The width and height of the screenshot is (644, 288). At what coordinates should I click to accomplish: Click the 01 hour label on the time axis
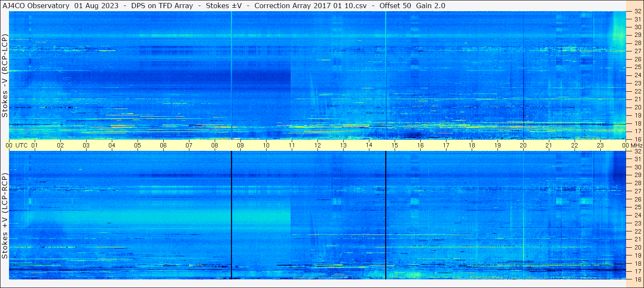(35, 145)
